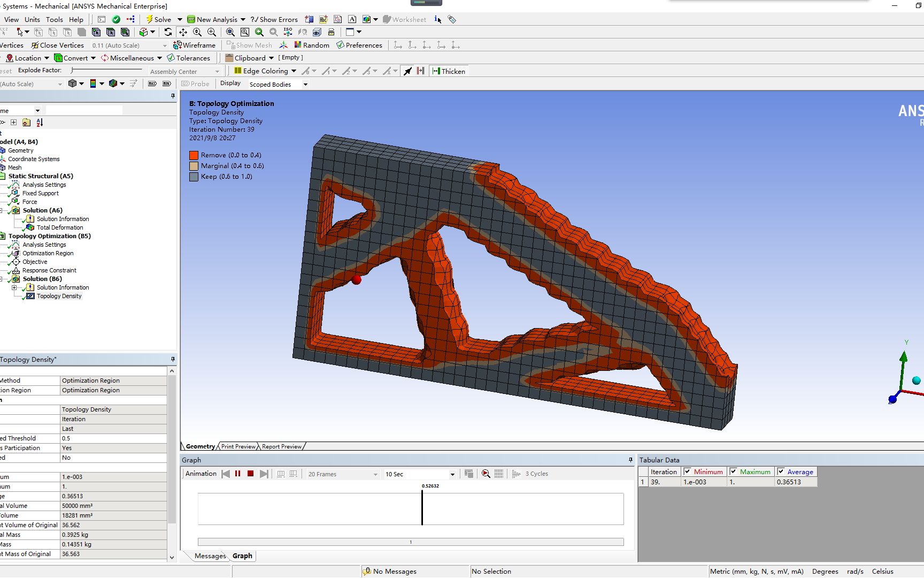Select the Optimization Region tree item

pyautogui.click(x=48, y=253)
